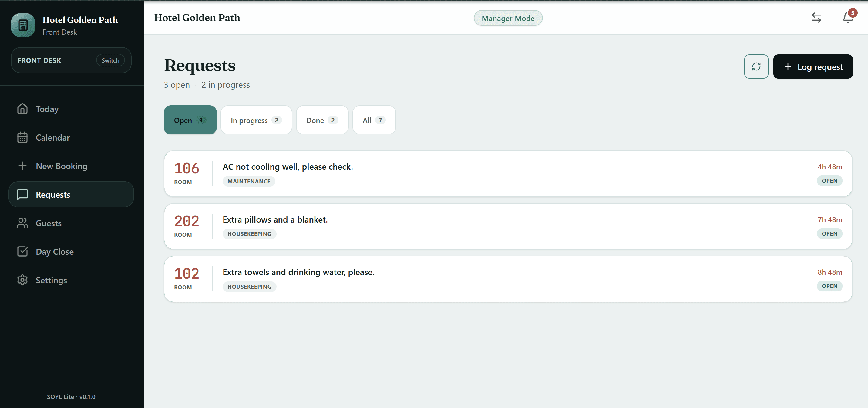Screen dimensions: 868x408
Task: Open the Today page
Action: point(71,109)
